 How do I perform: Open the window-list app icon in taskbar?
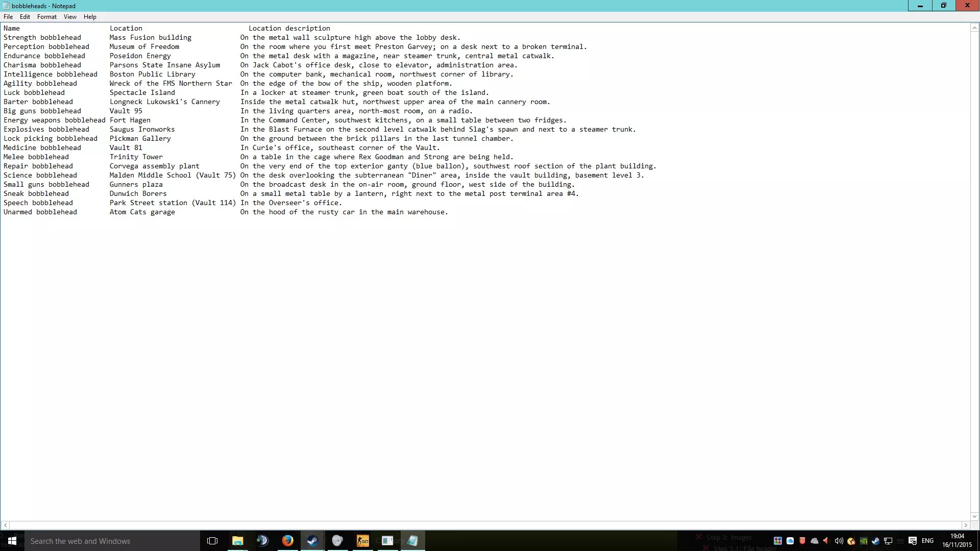(x=387, y=541)
